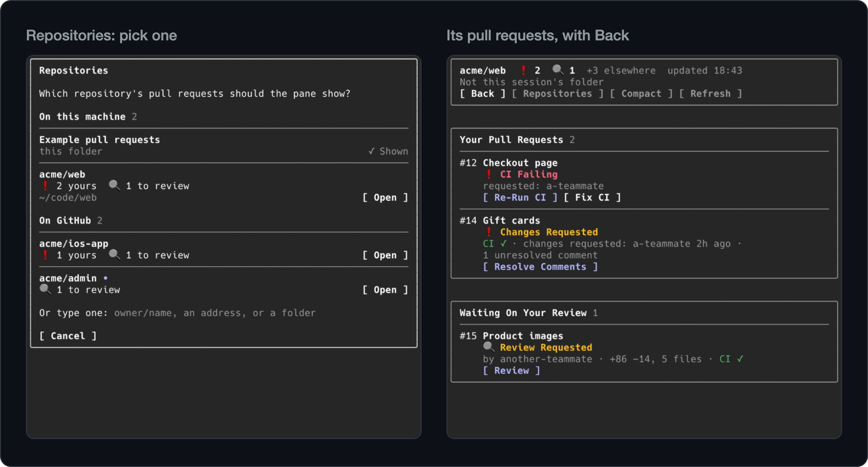Re-Run CI for Checkout page
The height and width of the screenshot is (467, 868).
[x=520, y=198]
